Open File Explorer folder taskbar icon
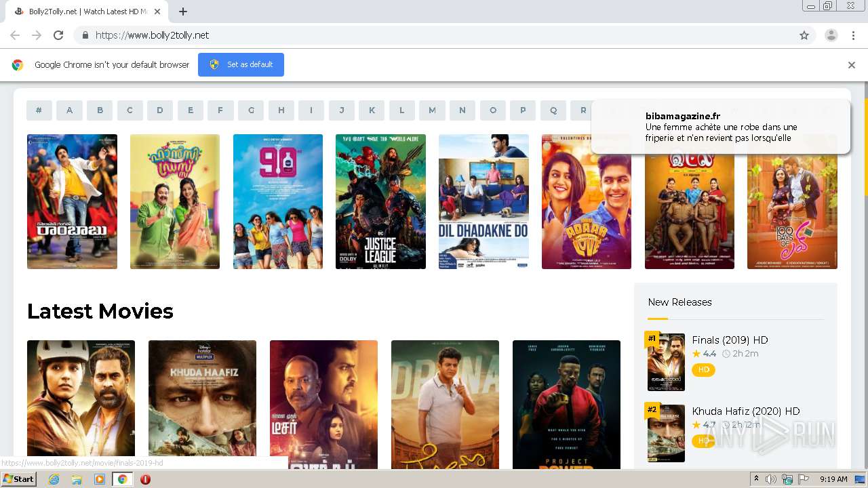 pyautogui.click(x=77, y=479)
